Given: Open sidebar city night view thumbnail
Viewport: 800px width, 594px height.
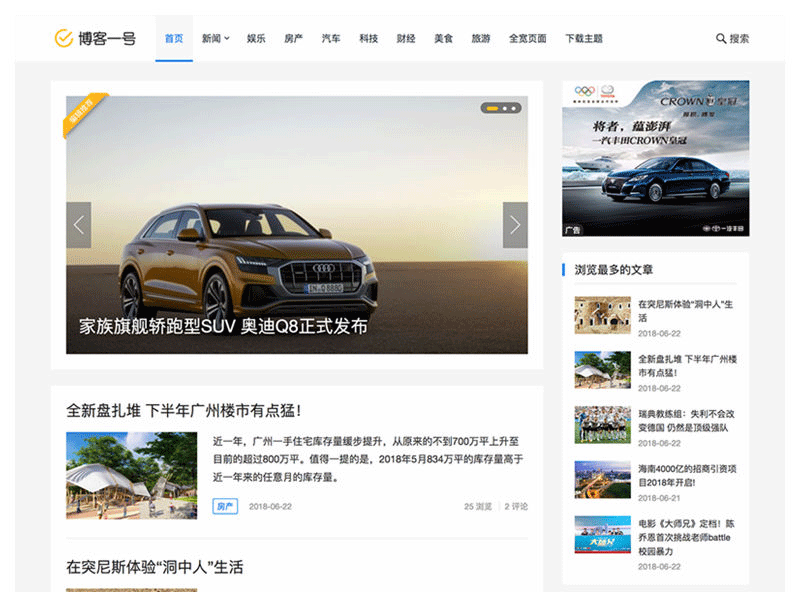Looking at the screenshot, I should [603, 480].
